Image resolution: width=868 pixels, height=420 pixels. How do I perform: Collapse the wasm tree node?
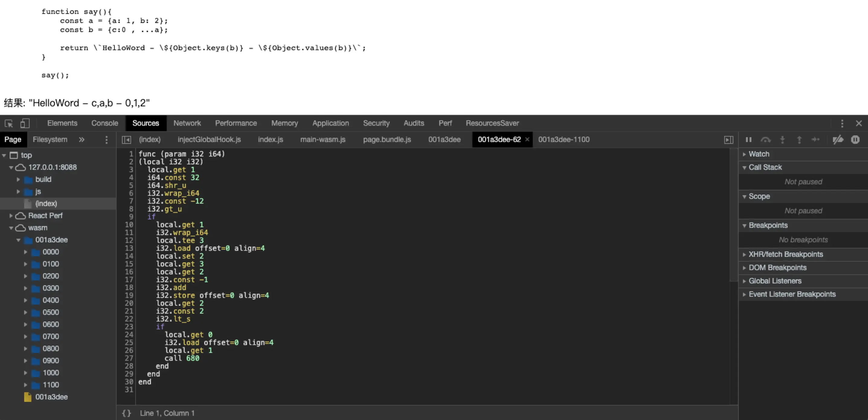11,228
